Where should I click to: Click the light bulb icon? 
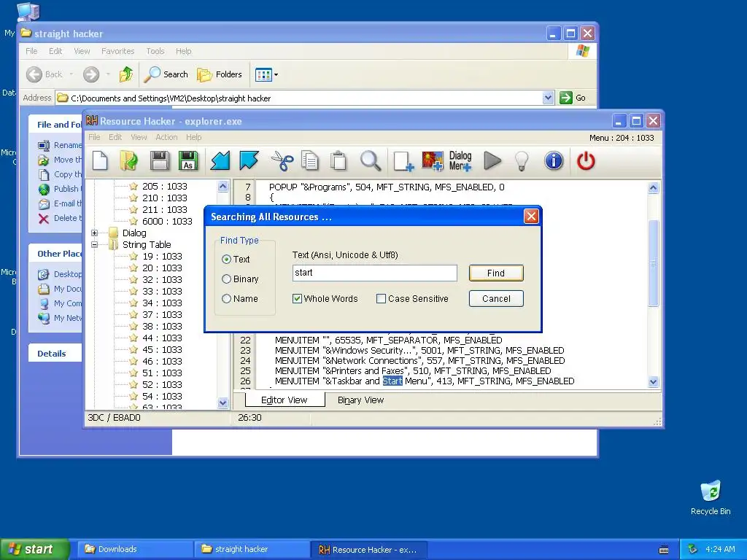[522, 161]
